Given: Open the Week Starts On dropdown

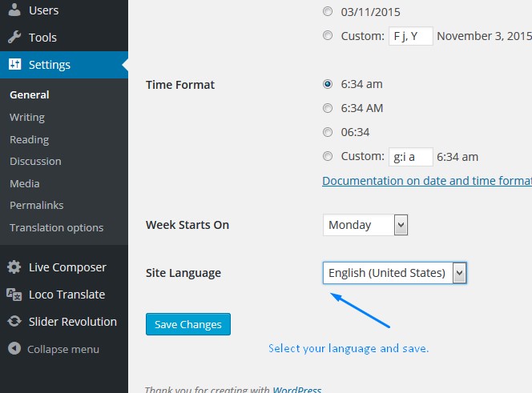Looking at the screenshot, I should click(365, 225).
